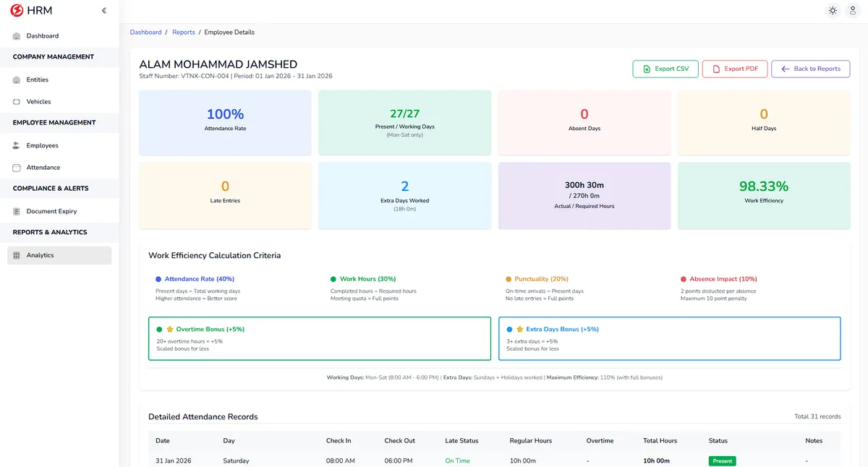Click the Back to Reports button
The image size is (868, 467).
[811, 69]
